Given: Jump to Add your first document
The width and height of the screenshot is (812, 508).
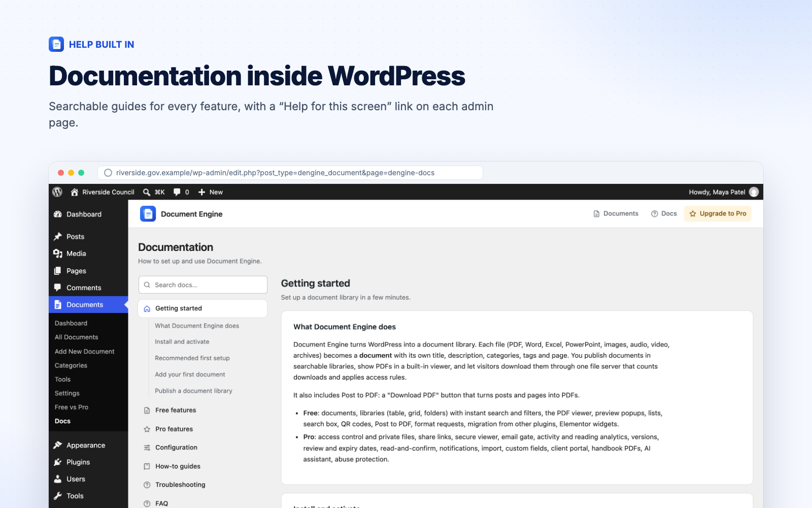Looking at the screenshot, I should 190,374.
